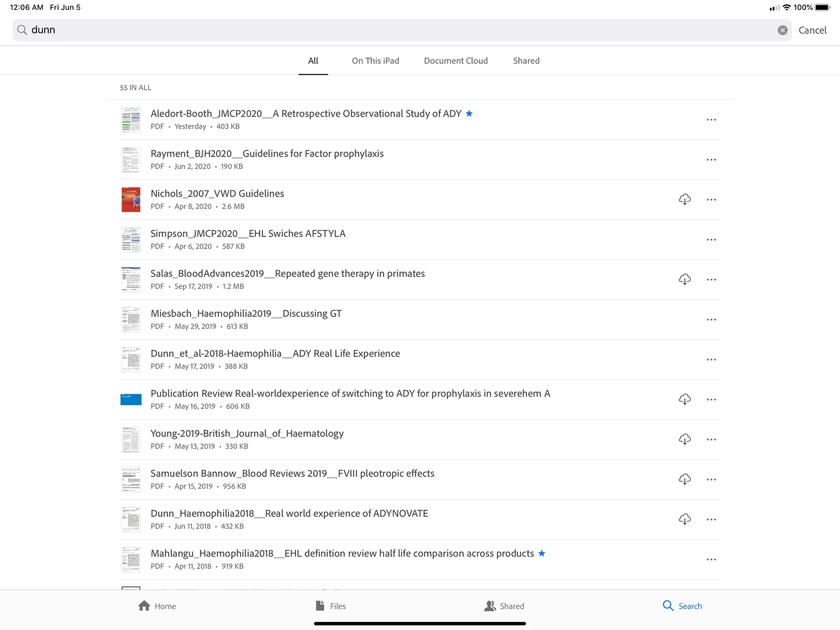Open Shared section in bottom bar
The width and height of the screenshot is (840, 630).
pos(504,606)
